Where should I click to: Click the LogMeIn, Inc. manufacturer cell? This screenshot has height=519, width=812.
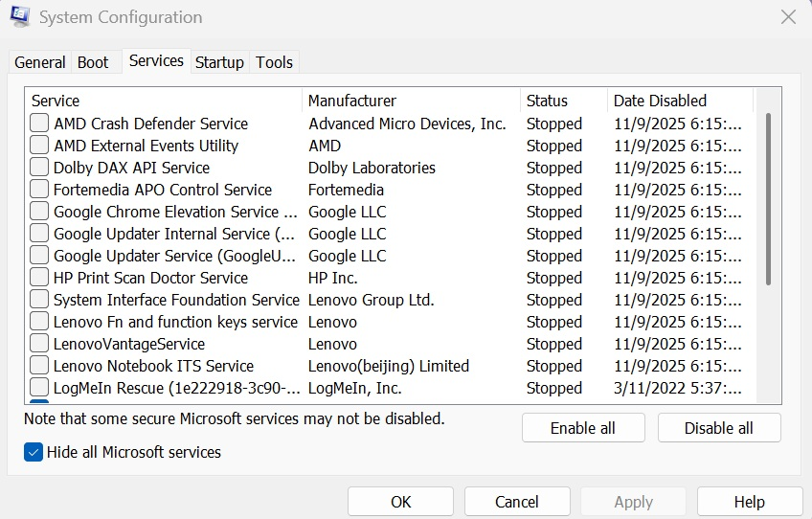[354, 388]
